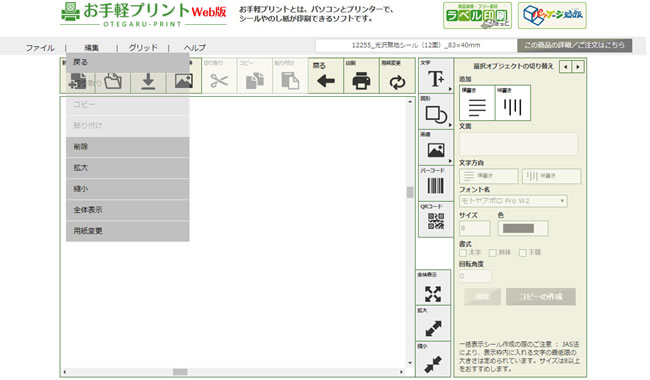This screenshot has width=650, height=380.
Task: Check the 下線 underline checkbox
Action: pyautogui.click(x=523, y=252)
